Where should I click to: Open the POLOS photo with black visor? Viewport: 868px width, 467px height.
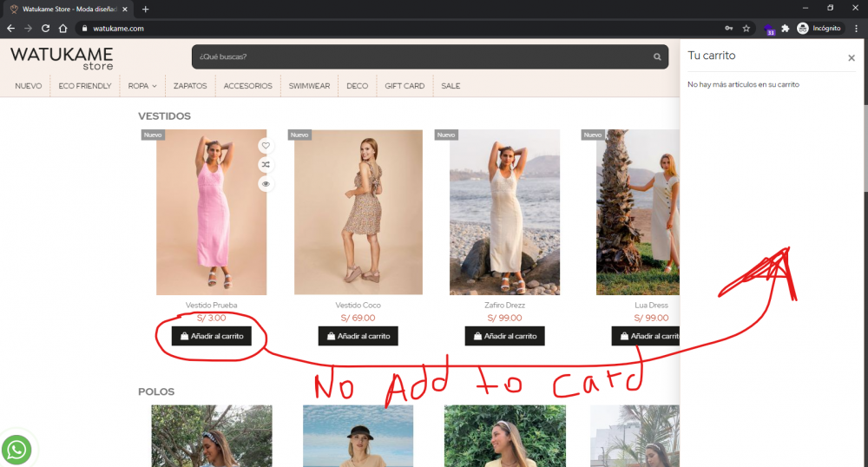(358, 436)
